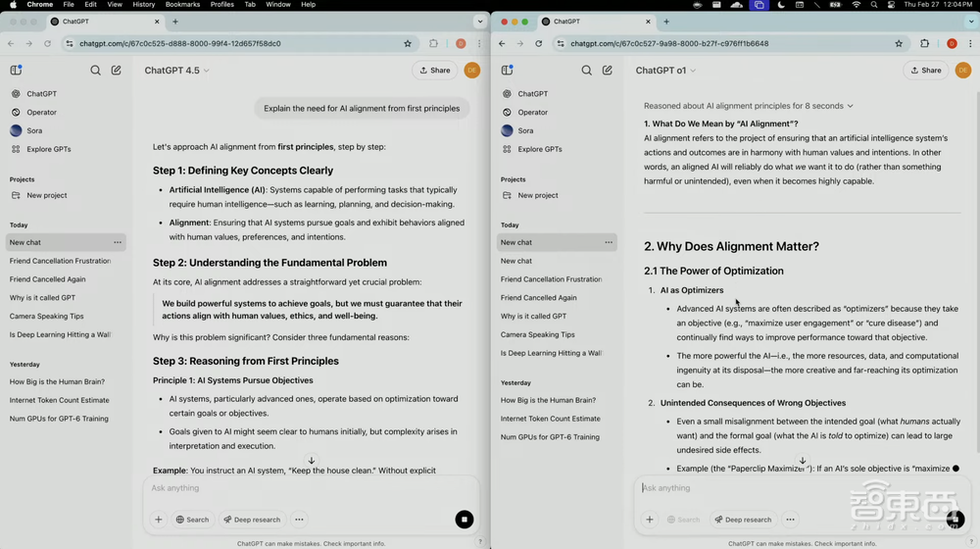The width and height of the screenshot is (980, 549).
Task: Reload the page in the left browser window
Action: tap(47, 43)
